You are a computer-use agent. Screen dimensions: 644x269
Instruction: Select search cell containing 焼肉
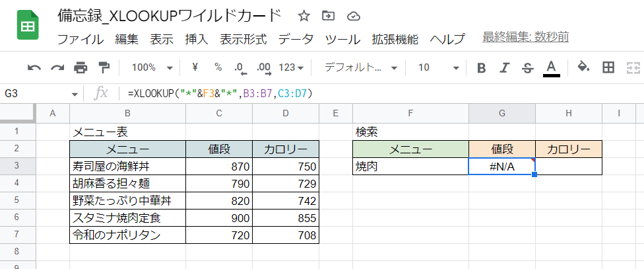[410, 166]
